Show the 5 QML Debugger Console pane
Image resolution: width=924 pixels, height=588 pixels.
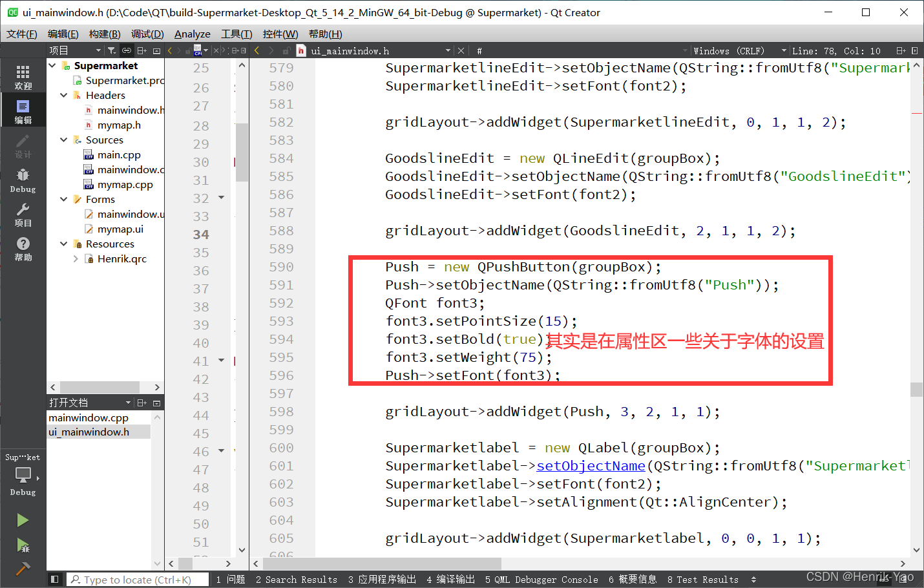(541, 580)
